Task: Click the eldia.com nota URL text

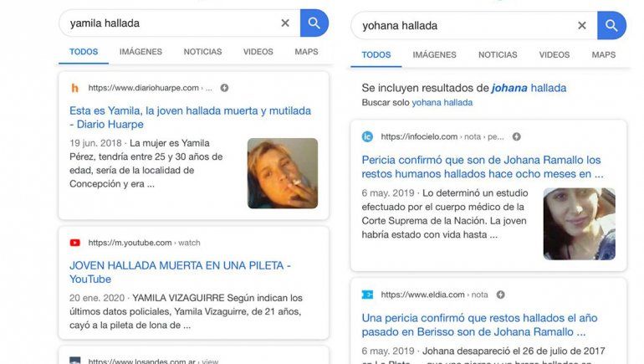Action: click(x=435, y=295)
